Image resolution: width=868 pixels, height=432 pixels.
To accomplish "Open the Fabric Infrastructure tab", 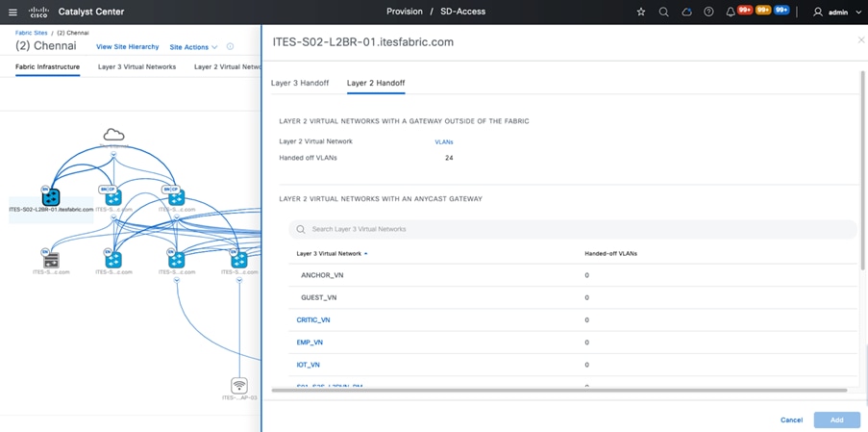I will click(x=48, y=67).
